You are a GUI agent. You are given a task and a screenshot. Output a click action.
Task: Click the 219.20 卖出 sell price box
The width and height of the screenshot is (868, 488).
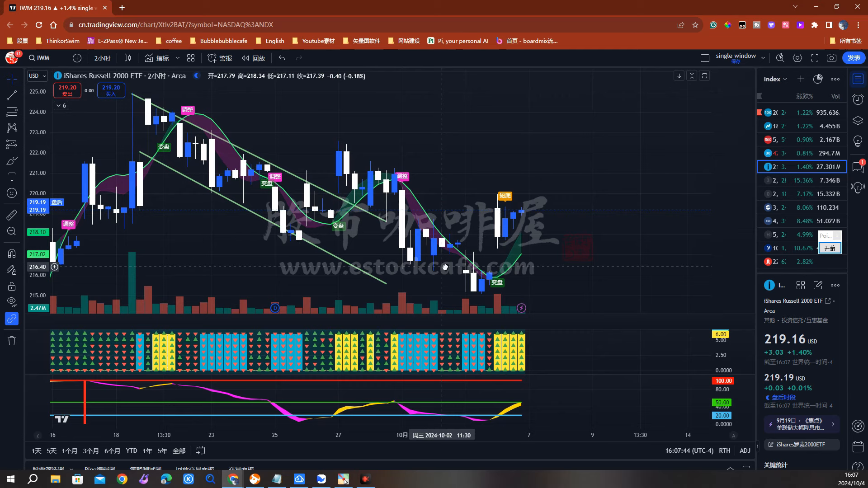click(67, 90)
